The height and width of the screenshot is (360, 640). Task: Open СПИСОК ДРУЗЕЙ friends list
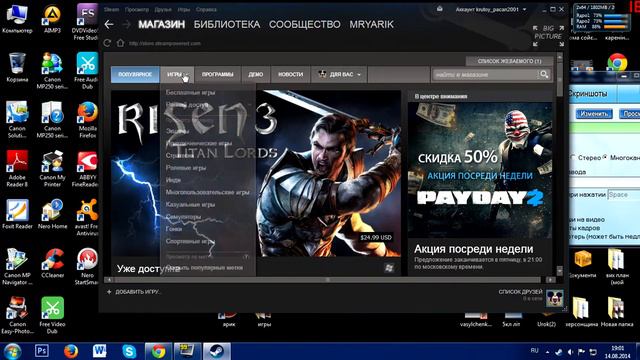(x=520, y=292)
